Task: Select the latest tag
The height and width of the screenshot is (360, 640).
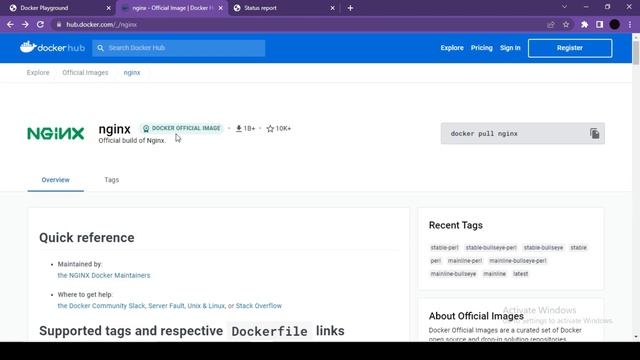Action: 520,274
